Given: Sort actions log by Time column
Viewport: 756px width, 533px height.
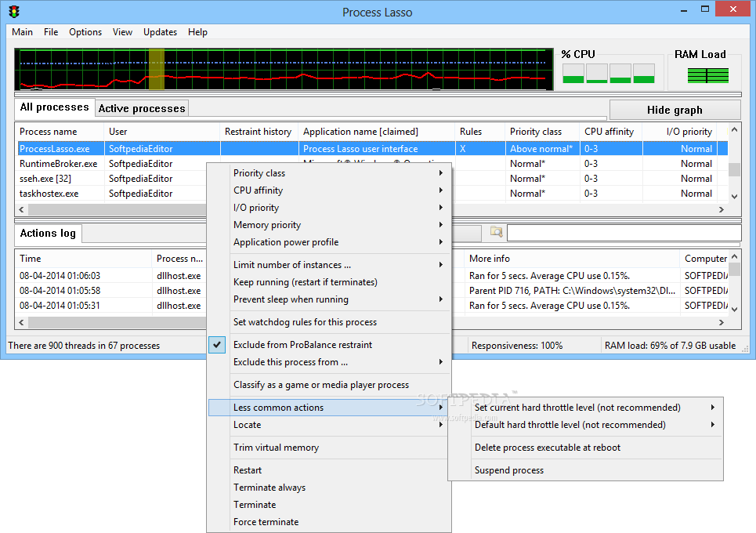Looking at the screenshot, I should [x=83, y=259].
